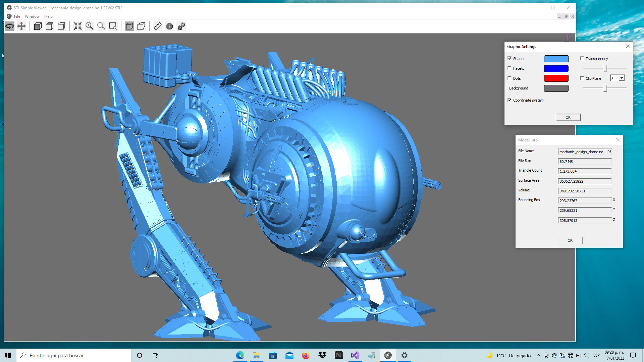Screen dimensions: 644x362
Task: Click the fit-to-window arrows icon
Action: pos(78,26)
